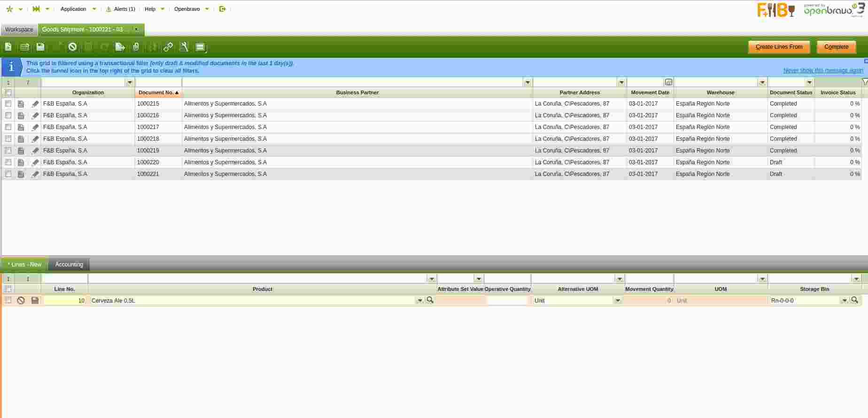Viewport: 868px width, 418px height.
Task: Click the New Document toolbar icon
Action: [8, 47]
